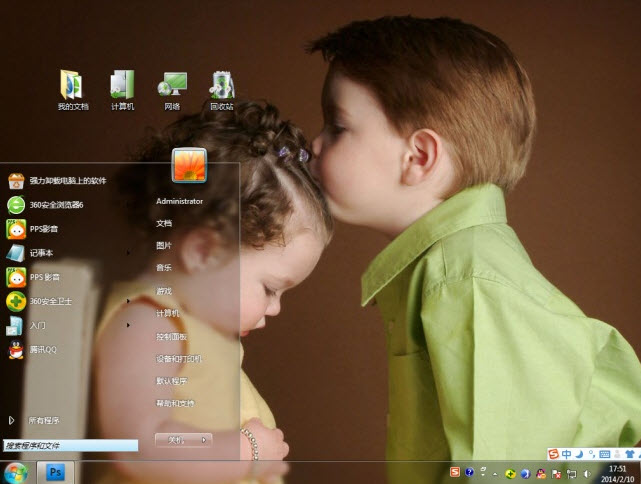Open 文档 in Start menu
This screenshot has width=641, height=484.
pyautogui.click(x=164, y=223)
